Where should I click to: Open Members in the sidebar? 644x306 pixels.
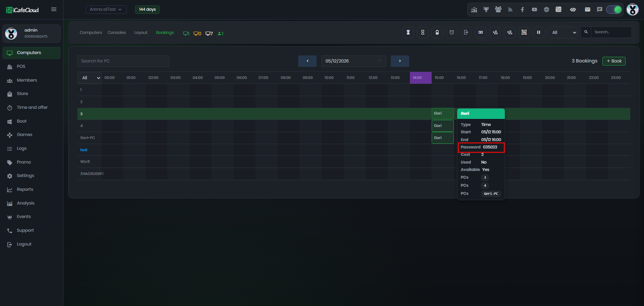pos(32,80)
